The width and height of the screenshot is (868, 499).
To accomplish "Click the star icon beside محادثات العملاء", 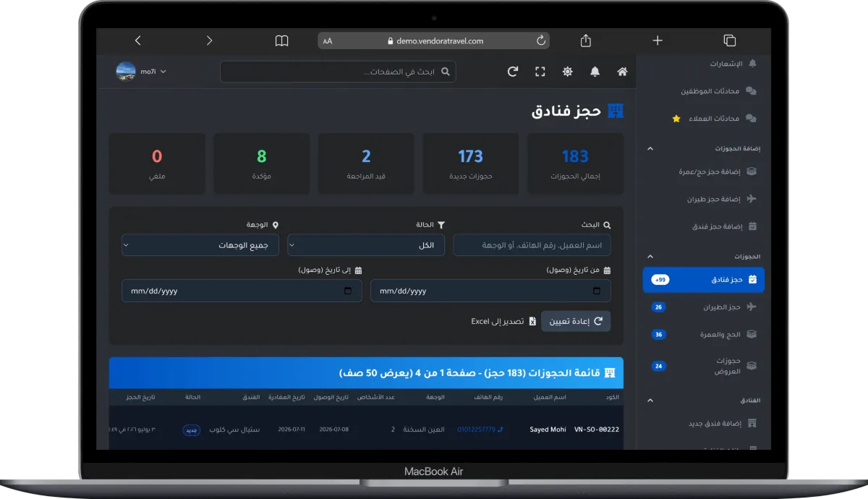I will (x=676, y=119).
